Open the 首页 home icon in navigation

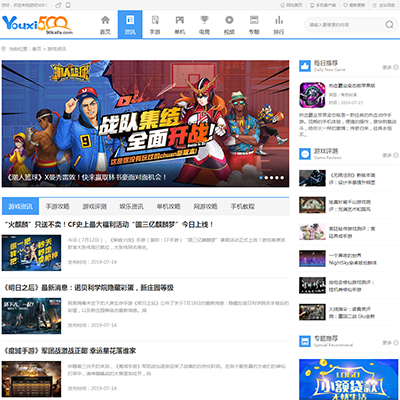click(x=105, y=20)
